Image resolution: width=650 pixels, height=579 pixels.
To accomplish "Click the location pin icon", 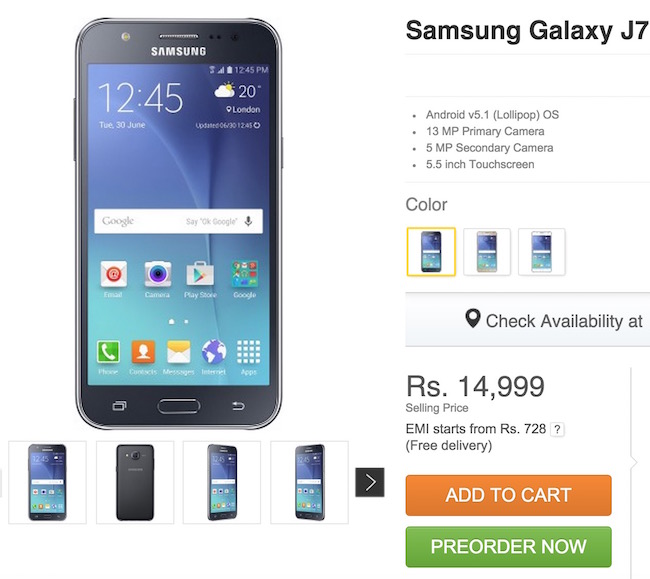I will click(473, 318).
